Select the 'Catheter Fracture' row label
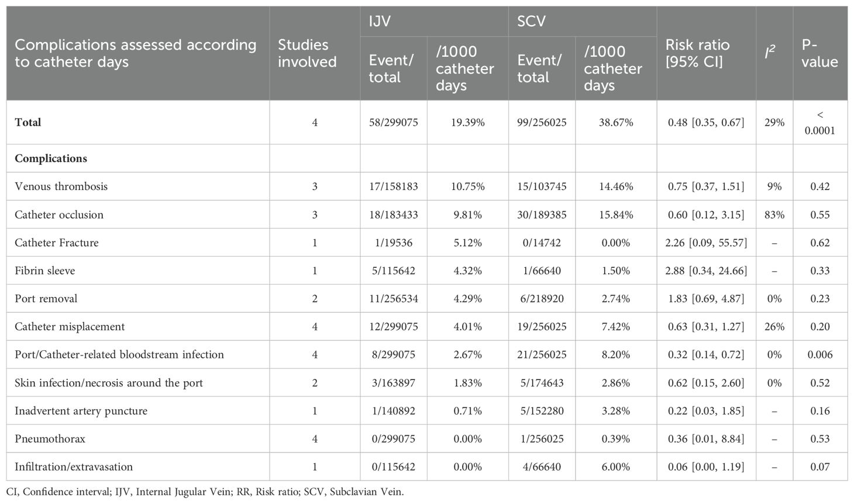The image size is (854, 504). click(x=57, y=243)
